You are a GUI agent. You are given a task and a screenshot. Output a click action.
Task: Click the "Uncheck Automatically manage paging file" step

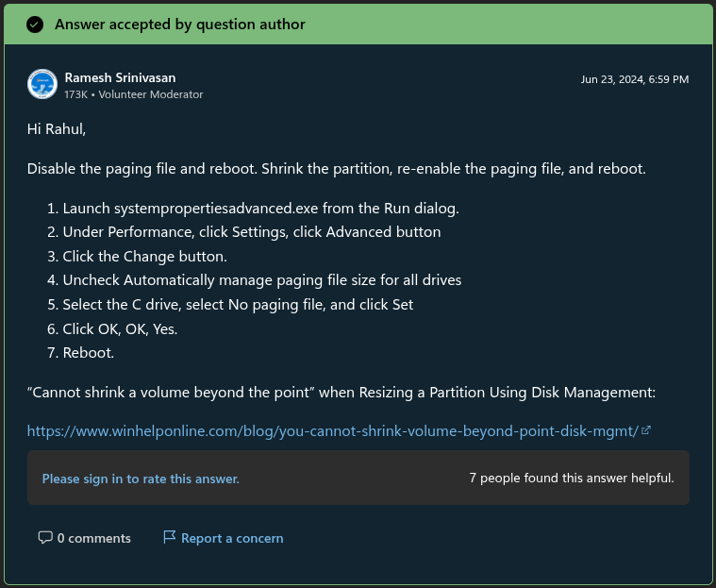click(x=261, y=280)
